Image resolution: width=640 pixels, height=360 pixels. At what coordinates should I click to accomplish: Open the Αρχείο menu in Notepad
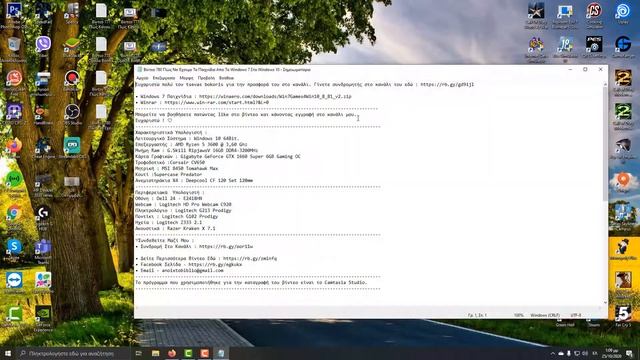click(x=142, y=78)
